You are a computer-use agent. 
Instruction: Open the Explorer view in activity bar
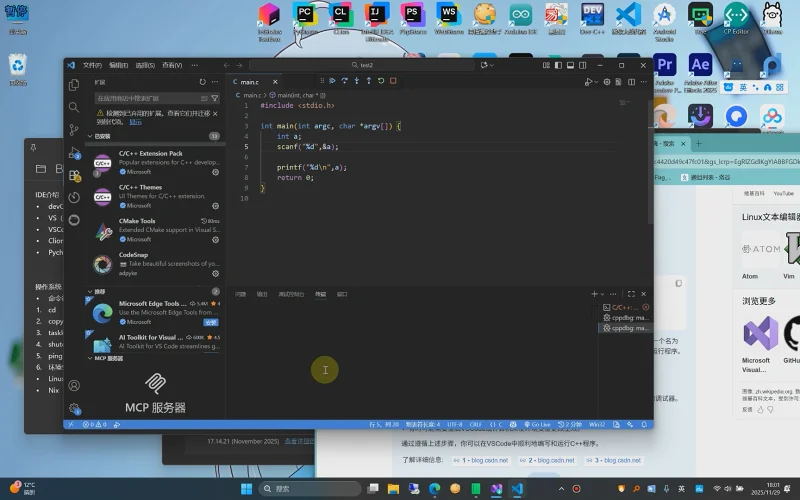tap(74, 85)
